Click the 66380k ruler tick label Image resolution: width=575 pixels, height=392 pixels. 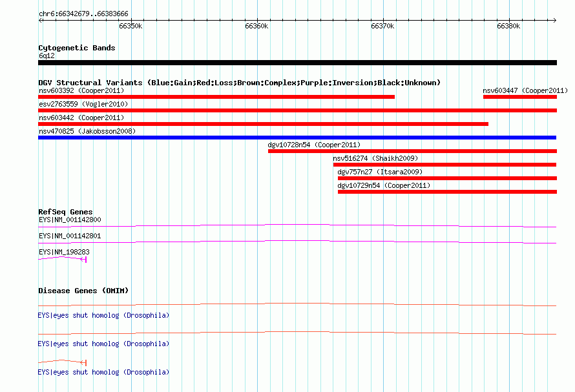pyautogui.click(x=508, y=26)
